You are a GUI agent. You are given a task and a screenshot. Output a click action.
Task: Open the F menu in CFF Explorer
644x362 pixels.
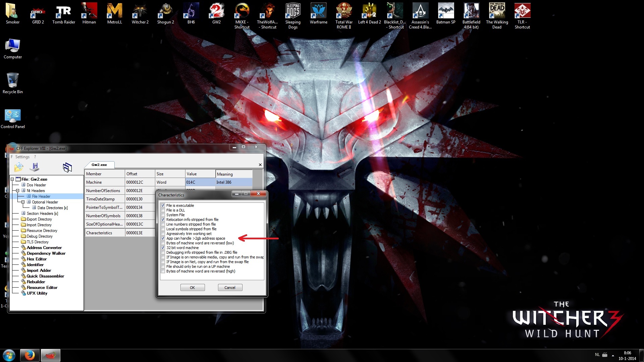12,157
